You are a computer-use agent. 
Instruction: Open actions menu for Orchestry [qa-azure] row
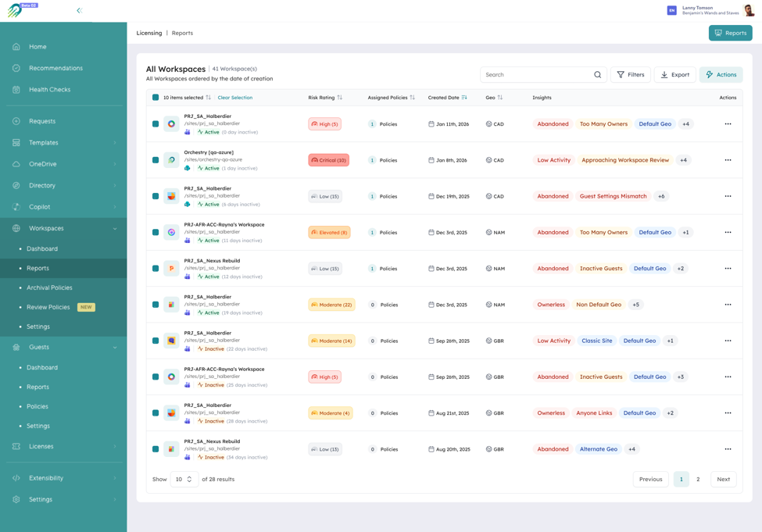coord(728,160)
